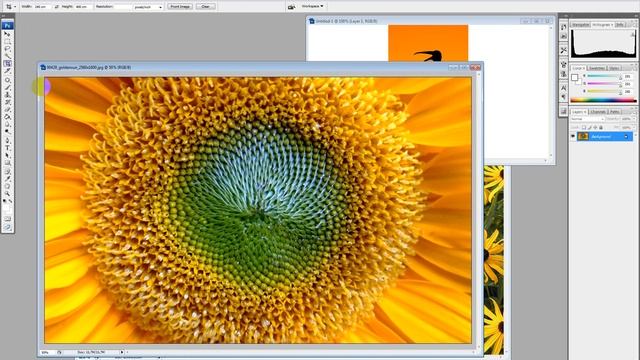The height and width of the screenshot is (360, 640).
Task: Select the Shape tool
Action: (x=7, y=162)
